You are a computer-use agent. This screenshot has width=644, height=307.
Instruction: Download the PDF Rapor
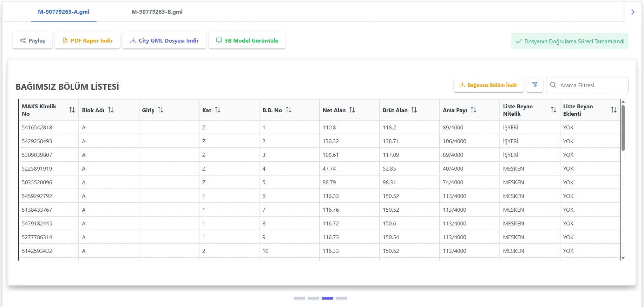88,41
